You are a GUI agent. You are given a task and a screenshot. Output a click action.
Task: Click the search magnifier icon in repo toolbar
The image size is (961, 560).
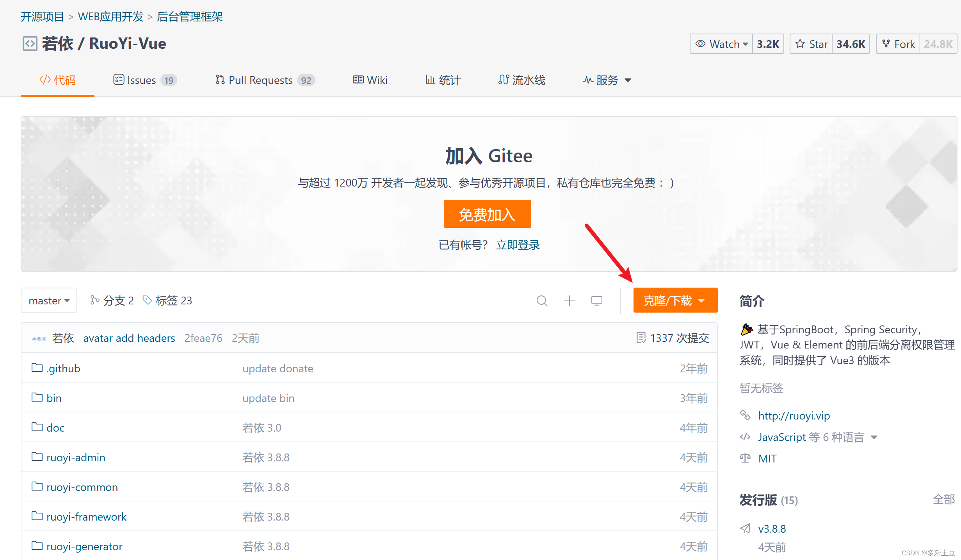coord(542,300)
